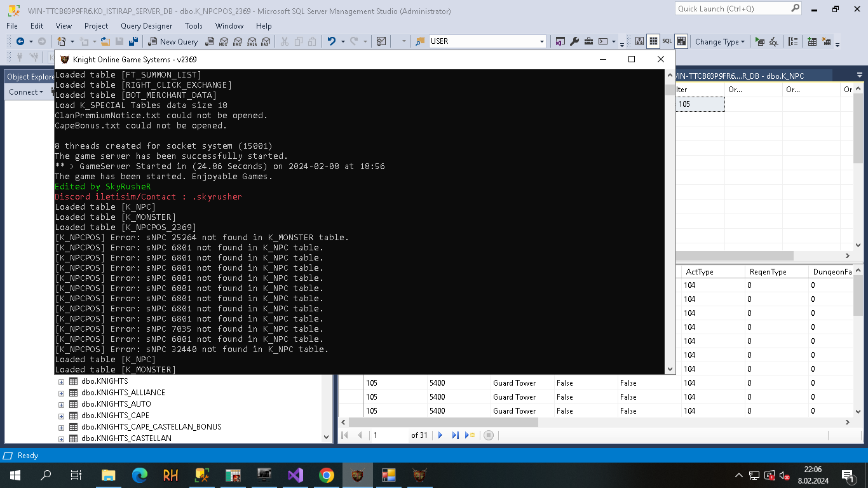The width and height of the screenshot is (868, 488).
Task: Select the dbo.KNIGHTS_CASTELLAN table
Action: (x=126, y=438)
